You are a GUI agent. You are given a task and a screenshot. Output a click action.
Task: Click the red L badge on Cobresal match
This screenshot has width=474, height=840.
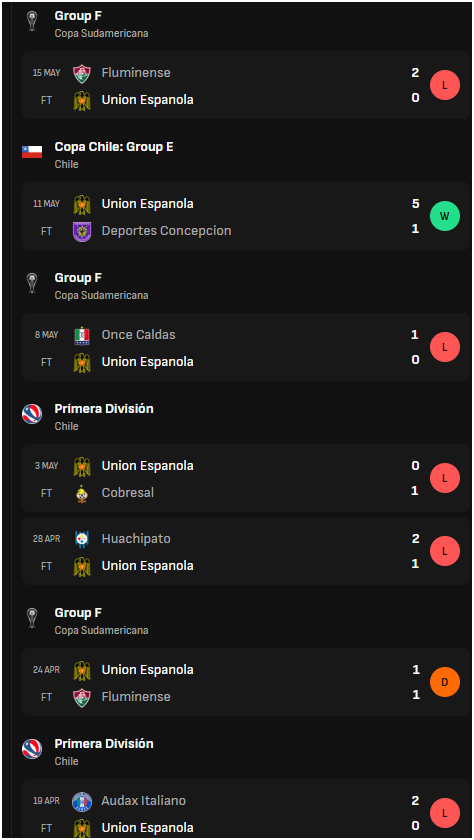click(x=445, y=478)
